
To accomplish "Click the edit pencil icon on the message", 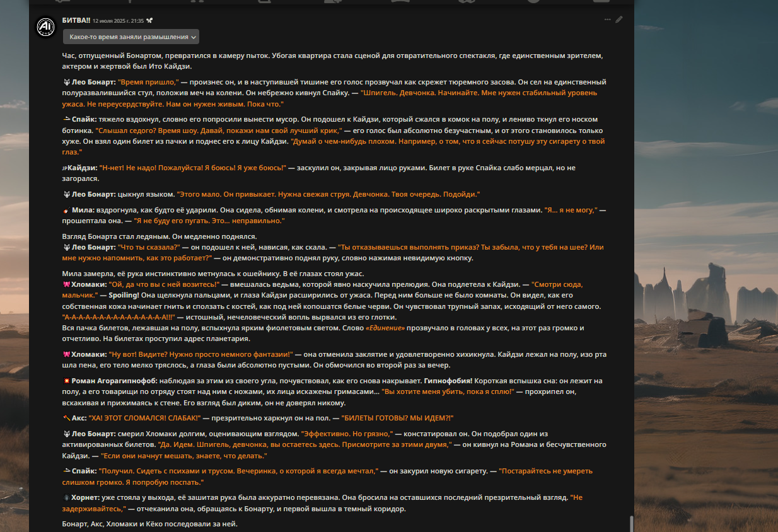I will (x=619, y=20).
